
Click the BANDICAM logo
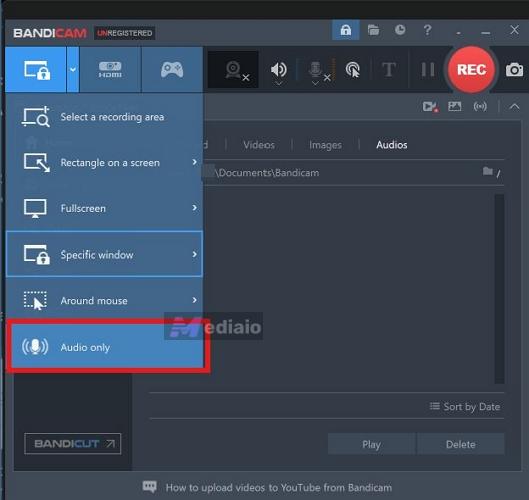50,33
